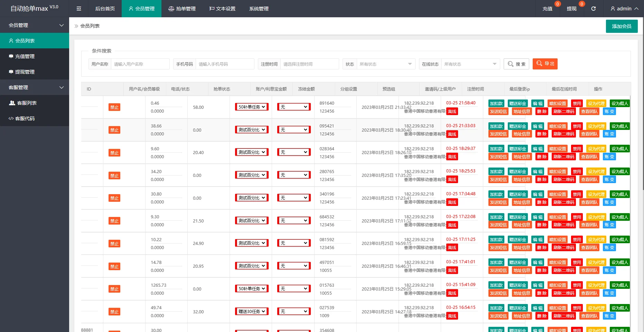
Task: Toggle 离线 online status in first row
Action: click(452, 111)
